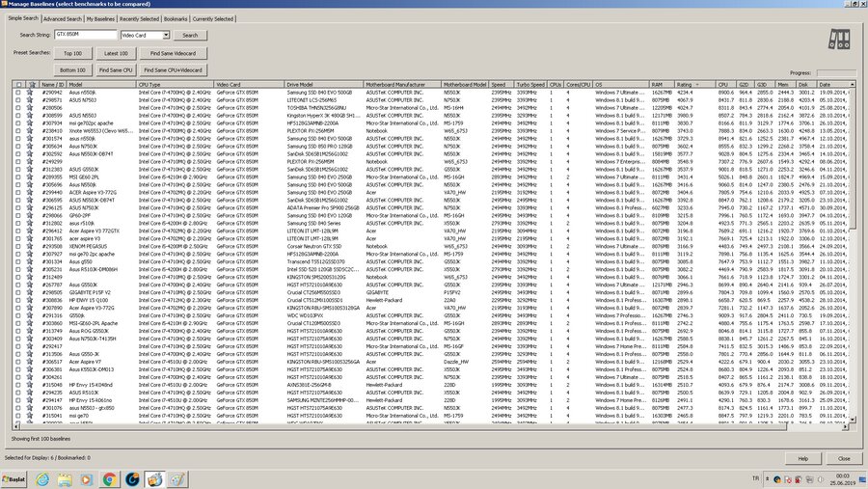Check the box for baseline #238410
This screenshot has width=868, height=489.
[18, 131]
